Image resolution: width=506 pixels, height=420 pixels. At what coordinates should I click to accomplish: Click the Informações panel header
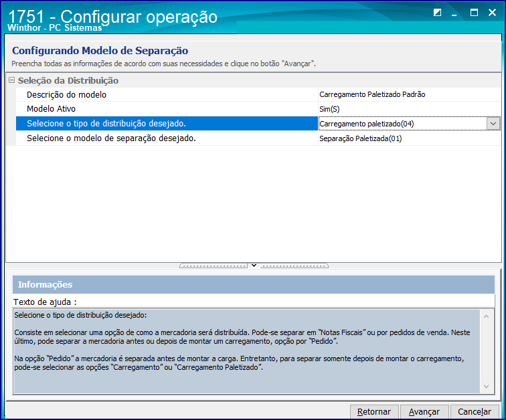coord(253,284)
